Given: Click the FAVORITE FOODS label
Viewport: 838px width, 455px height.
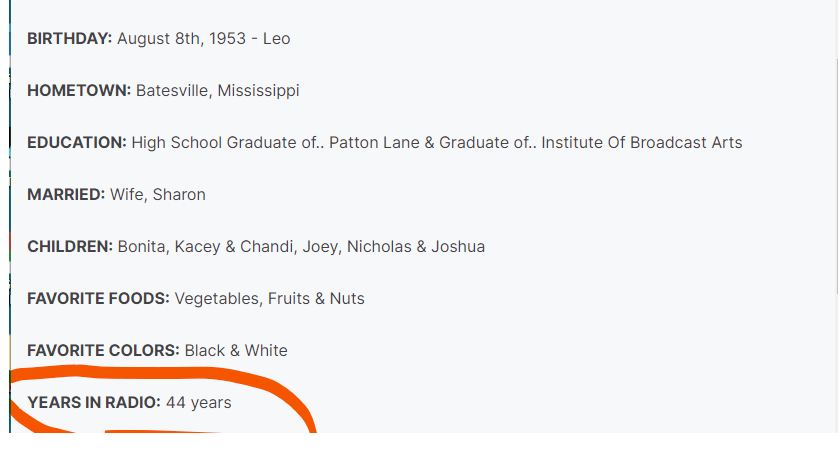Looking at the screenshot, I should (x=98, y=299).
